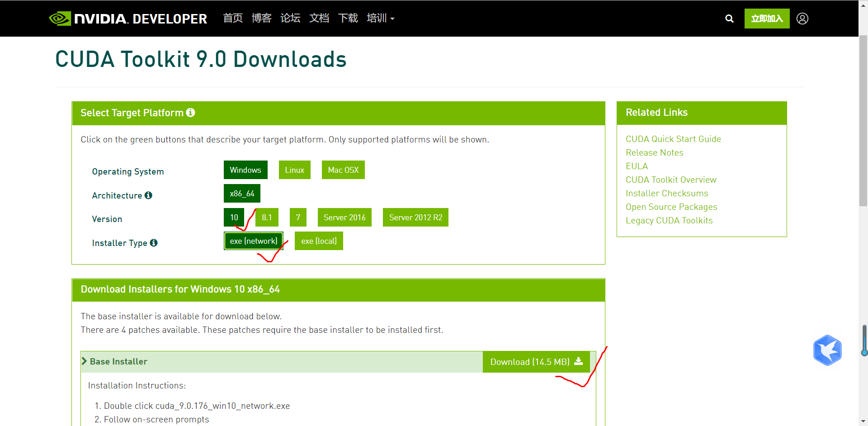
Task: Open the Open Source Packages link
Action: (x=671, y=207)
